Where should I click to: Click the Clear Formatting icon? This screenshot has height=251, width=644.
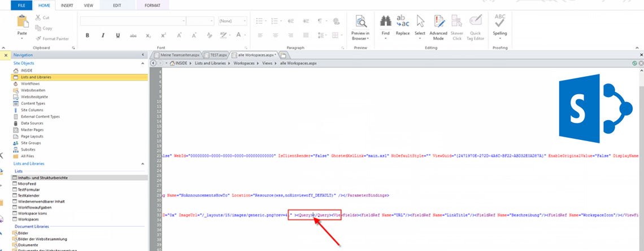[x=210, y=36]
